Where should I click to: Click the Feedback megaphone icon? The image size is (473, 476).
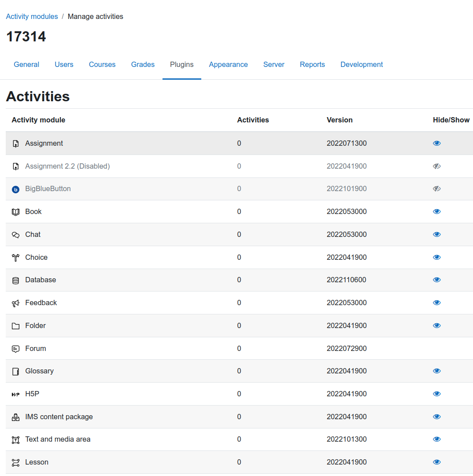click(x=15, y=303)
